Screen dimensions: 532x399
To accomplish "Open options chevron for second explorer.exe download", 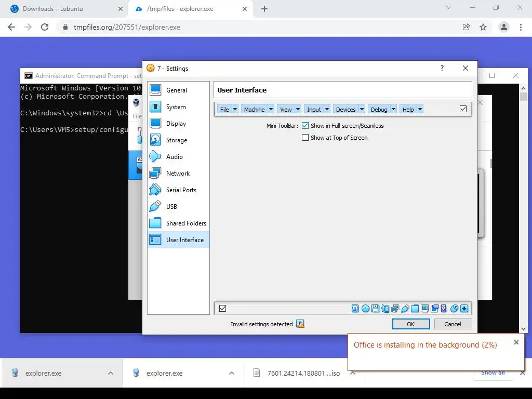I will pyautogui.click(x=232, y=373).
